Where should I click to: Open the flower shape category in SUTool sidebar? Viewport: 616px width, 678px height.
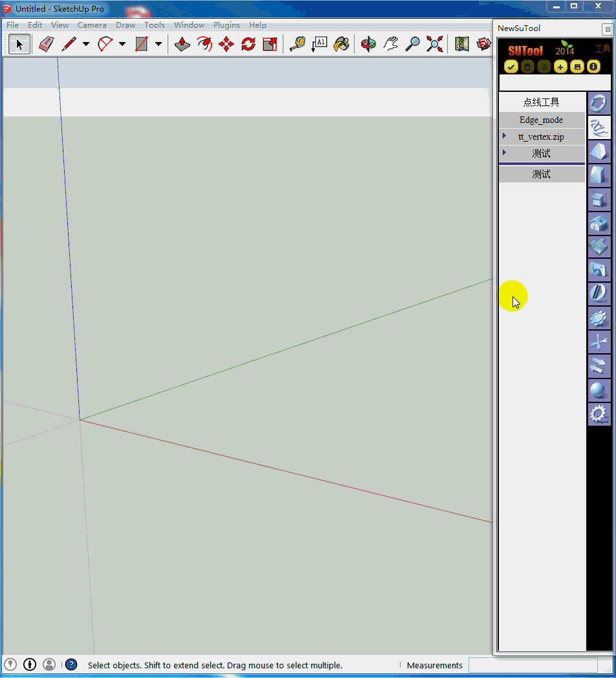point(599,318)
